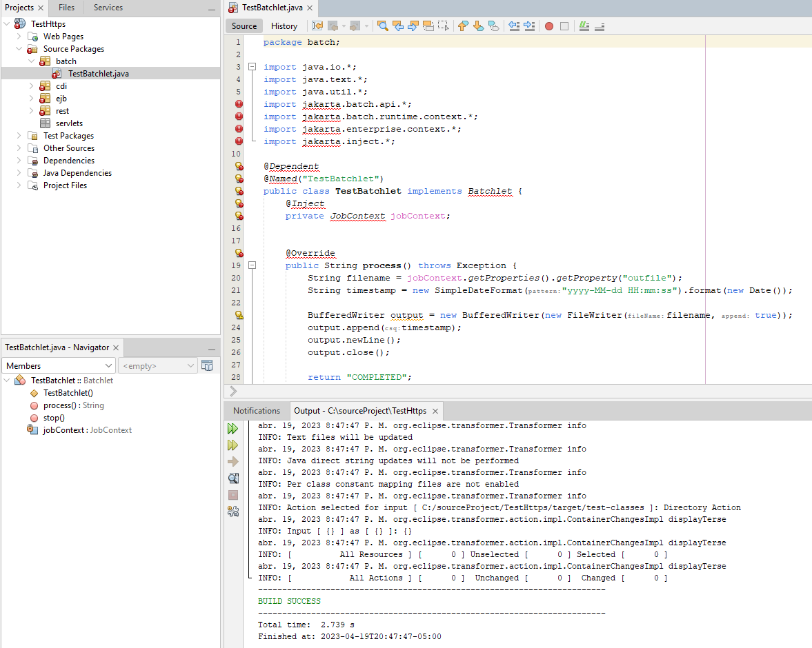Open the Services tab
This screenshot has width=812, height=648.
click(x=108, y=8)
